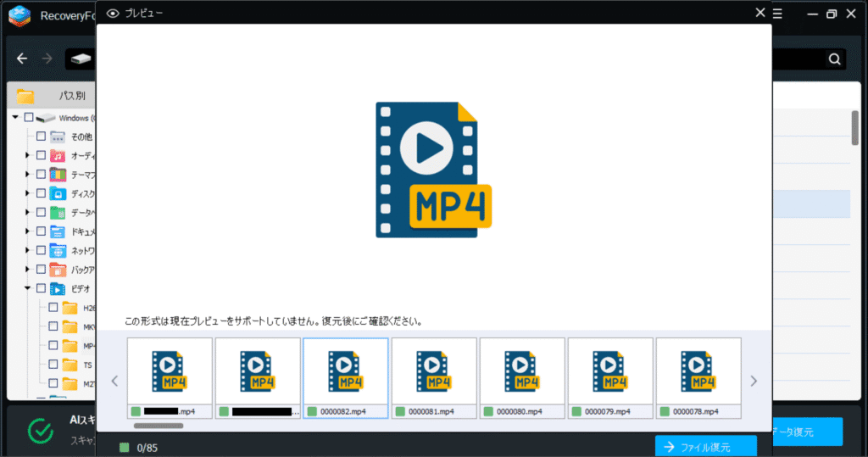Check the Windows drive checkbox
The height and width of the screenshot is (457, 868).
tap(29, 118)
